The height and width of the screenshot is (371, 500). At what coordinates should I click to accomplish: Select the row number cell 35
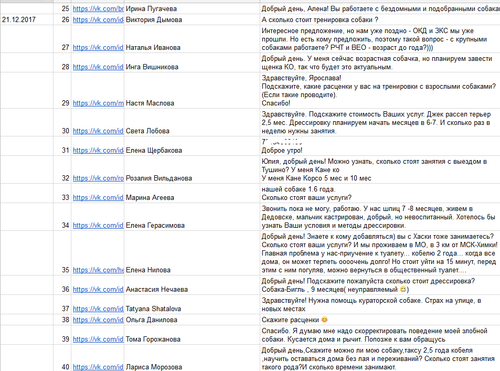62,253
